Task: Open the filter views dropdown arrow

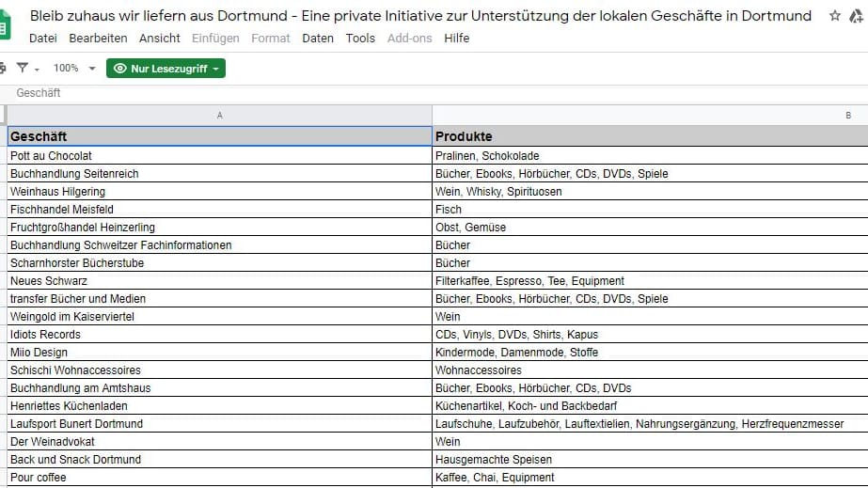Action: point(37,70)
